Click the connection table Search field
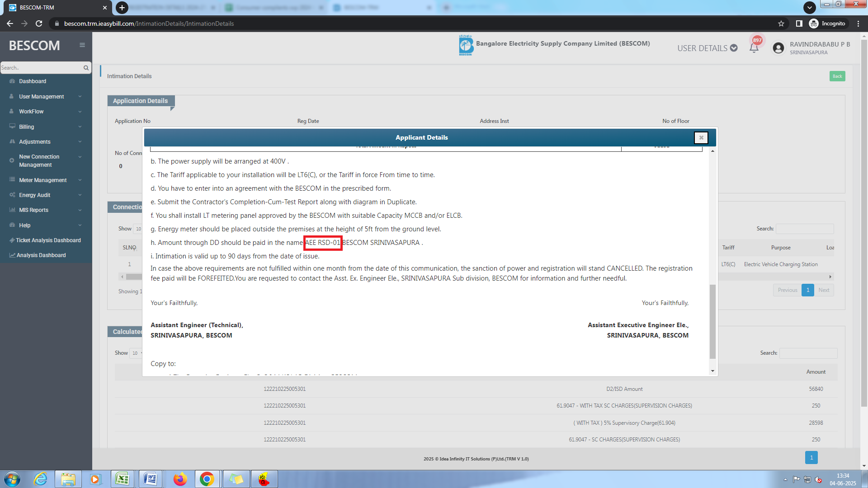Viewport: 868px width, 488px height. (x=805, y=229)
